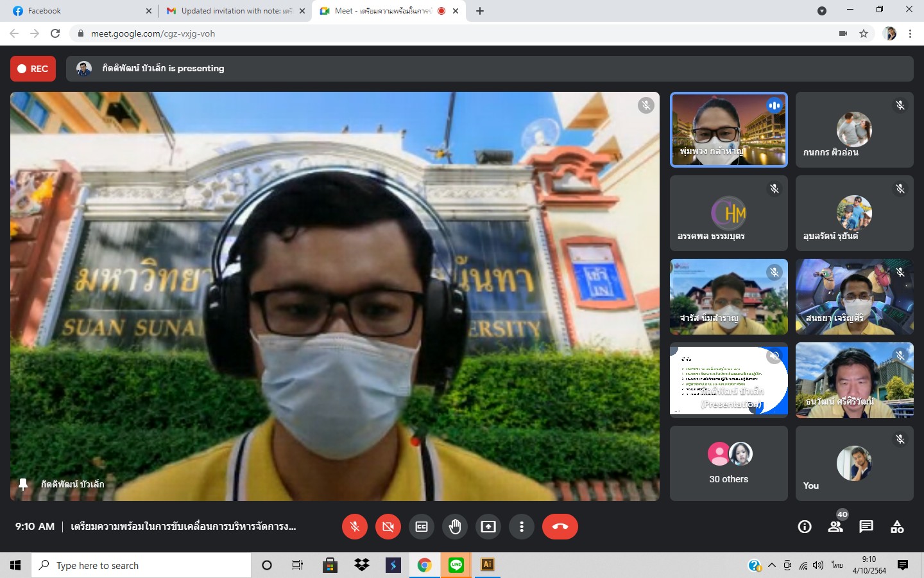The width and height of the screenshot is (924, 578).
Task: Click the Windows search box
Action: tap(141, 565)
